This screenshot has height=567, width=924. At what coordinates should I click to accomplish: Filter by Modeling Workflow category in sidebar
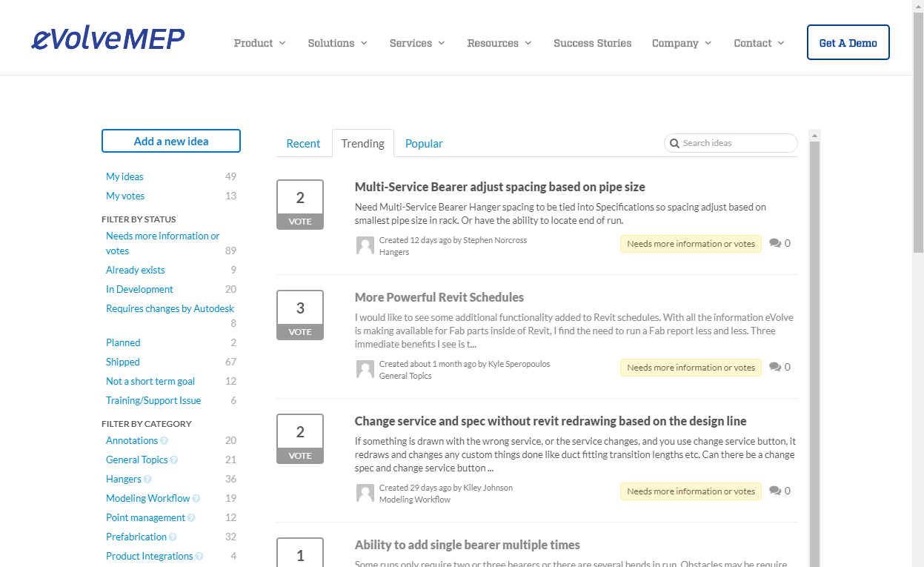[148, 498]
